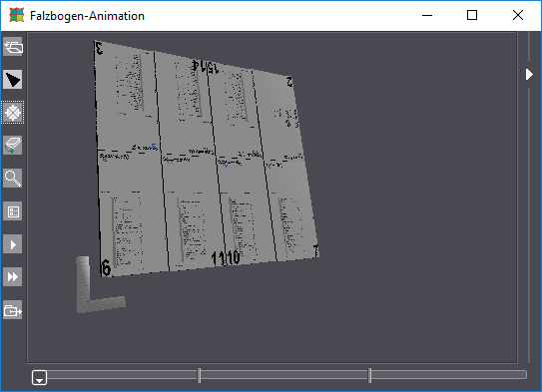The image size is (542, 392).
Task: Activate the move/pan arrows tool
Action: (13, 113)
